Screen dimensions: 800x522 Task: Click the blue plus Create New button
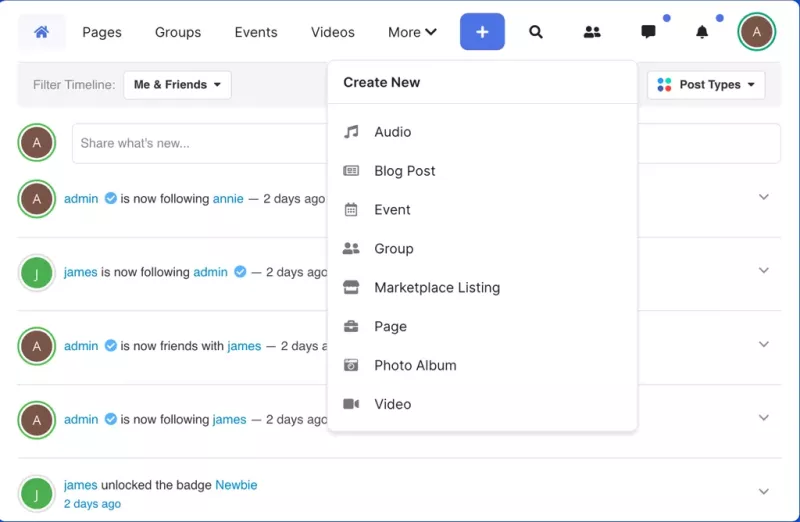click(482, 32)
